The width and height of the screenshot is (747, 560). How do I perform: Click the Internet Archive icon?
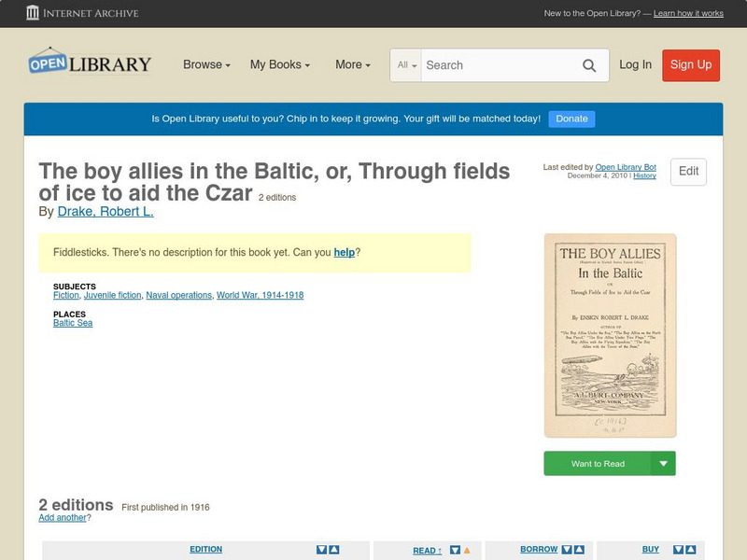[34, 13]
